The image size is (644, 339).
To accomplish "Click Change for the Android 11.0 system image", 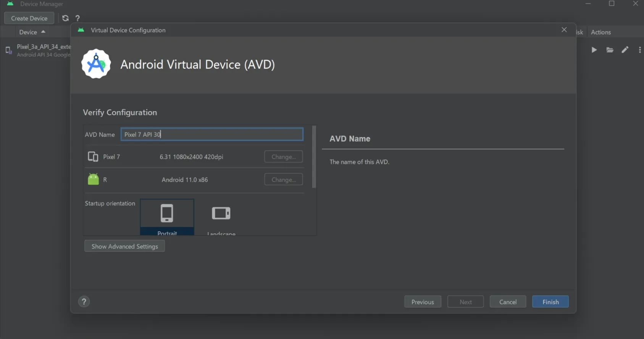I will click(x=284, y=179).
